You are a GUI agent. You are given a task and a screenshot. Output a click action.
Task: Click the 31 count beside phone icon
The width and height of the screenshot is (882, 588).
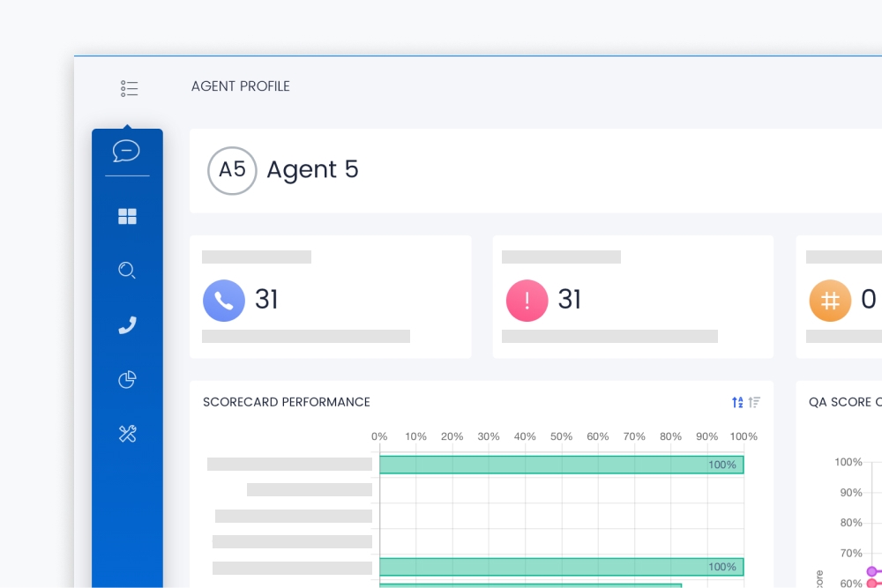pos(266,299)
